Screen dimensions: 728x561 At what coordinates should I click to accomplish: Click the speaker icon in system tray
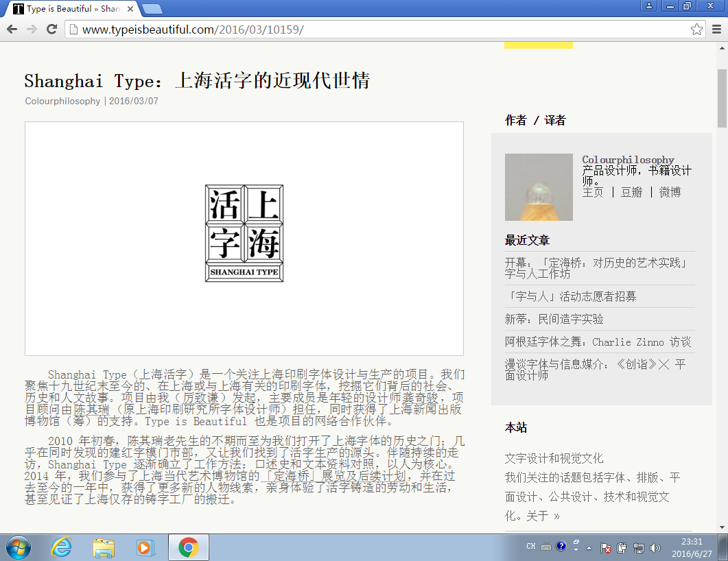pos(657,547)
